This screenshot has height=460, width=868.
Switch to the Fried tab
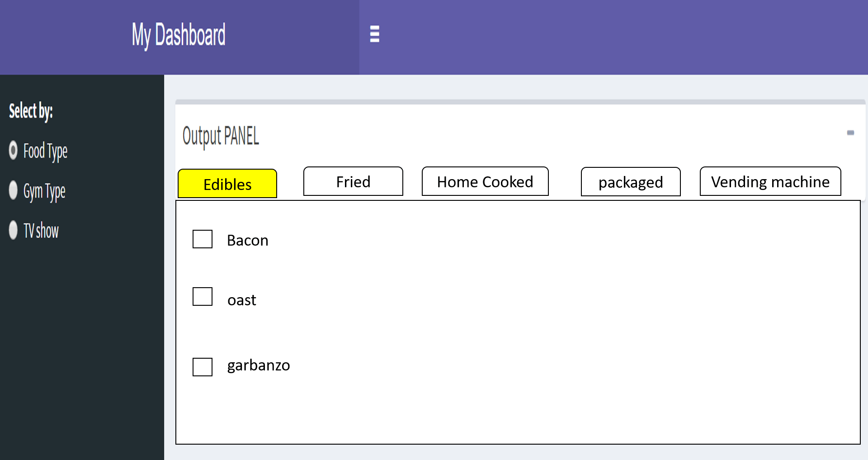pos(353,181)
